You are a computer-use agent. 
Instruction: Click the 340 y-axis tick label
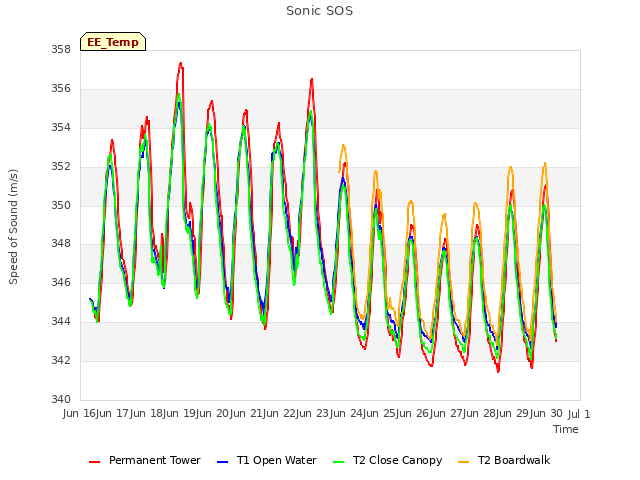61,399
